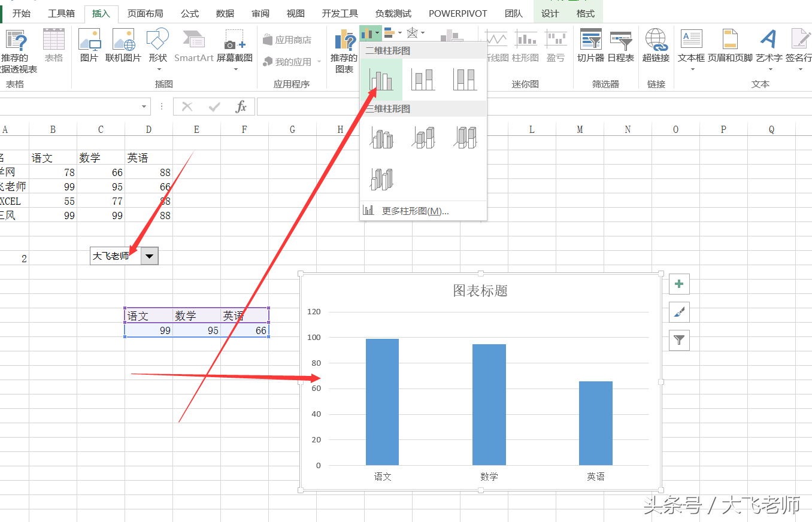The width and height of the screenshot is (812, 522).
Task: Click the 数学 label in lookup table
Action: (196, 316)
